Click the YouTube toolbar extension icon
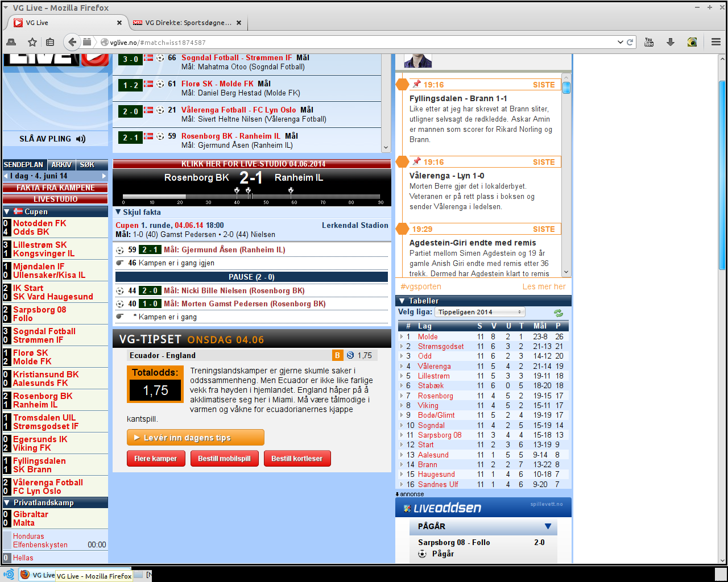The image size is (728, 582). pos(649,42)
